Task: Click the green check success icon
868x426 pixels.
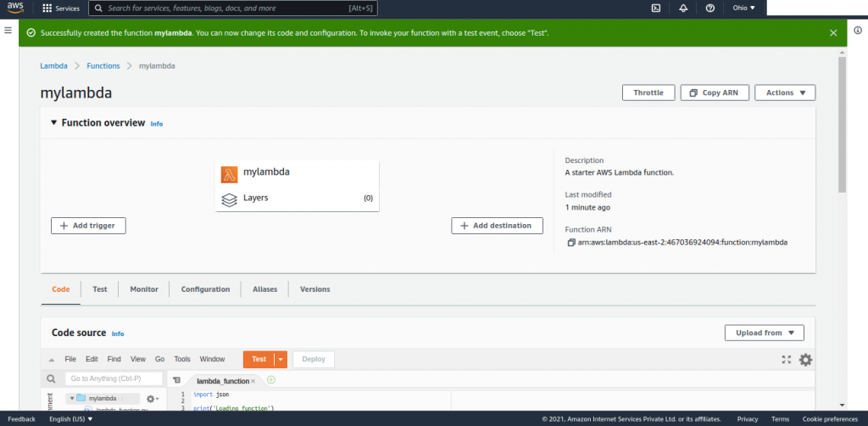Action: click(x=31, y=33)
